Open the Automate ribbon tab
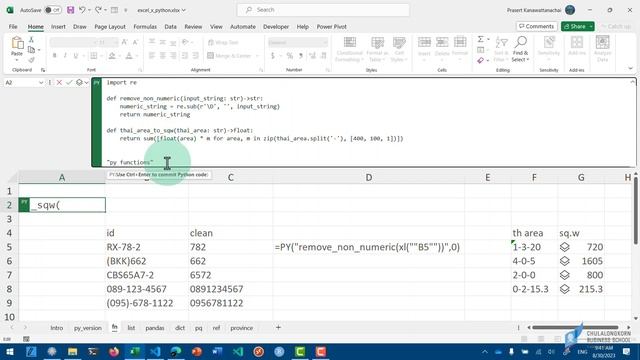Image resolution: width=640 pixels, height=360 pixels. click(243, 27)
